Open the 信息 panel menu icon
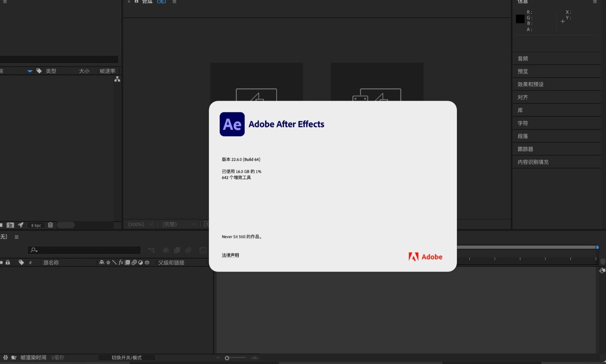 pos(595,2)
